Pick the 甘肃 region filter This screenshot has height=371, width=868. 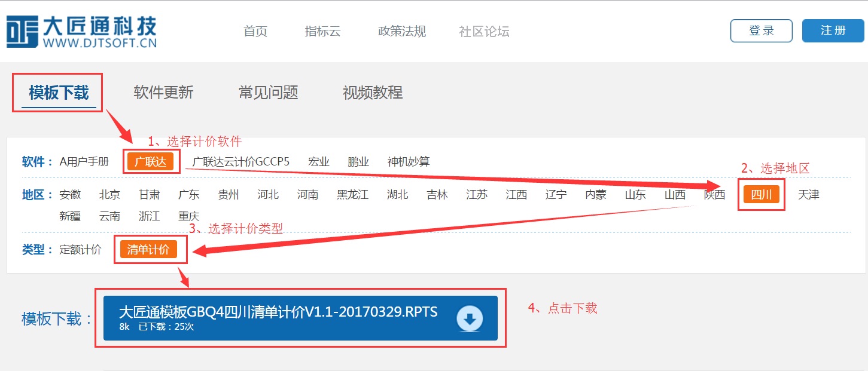(149, 194)
